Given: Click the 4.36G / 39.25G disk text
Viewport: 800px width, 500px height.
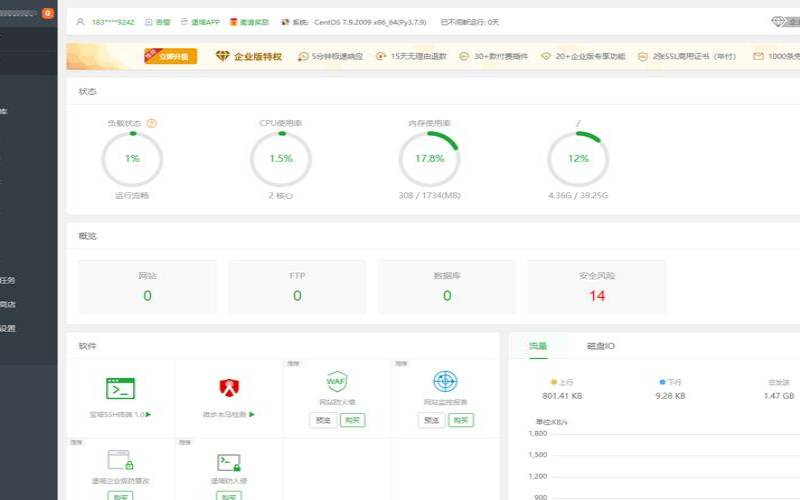Looking at the screenshot, I should coord(578,195).
